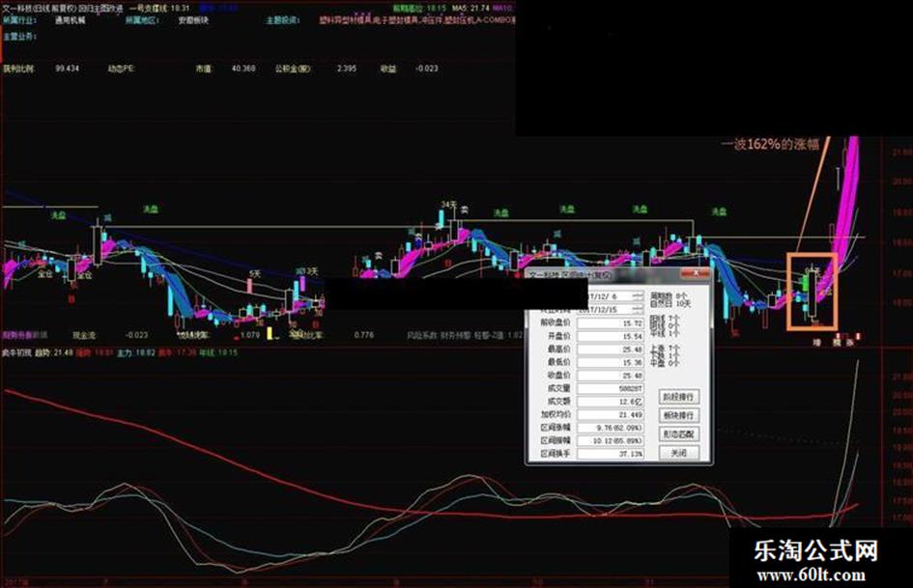Screen dimensions: 913x588
Task: Click the 最低价 field showing 15.36
Action: pyautogui.click(x=611, y=362)
